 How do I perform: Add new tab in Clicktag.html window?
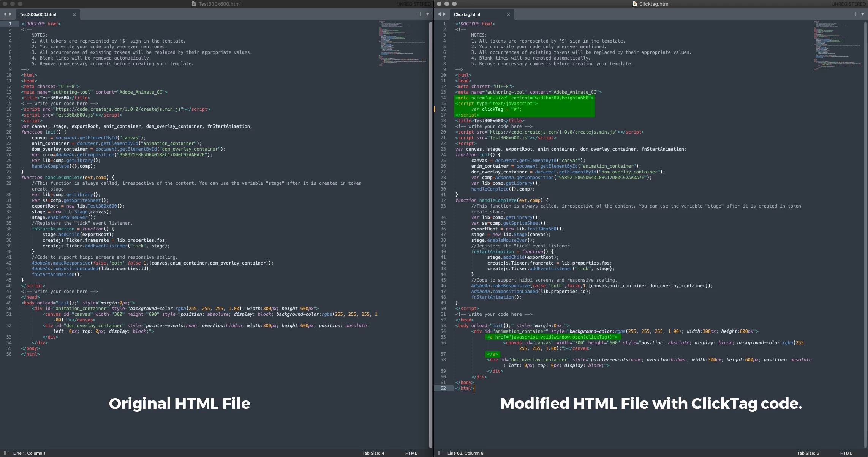[855, 14]
